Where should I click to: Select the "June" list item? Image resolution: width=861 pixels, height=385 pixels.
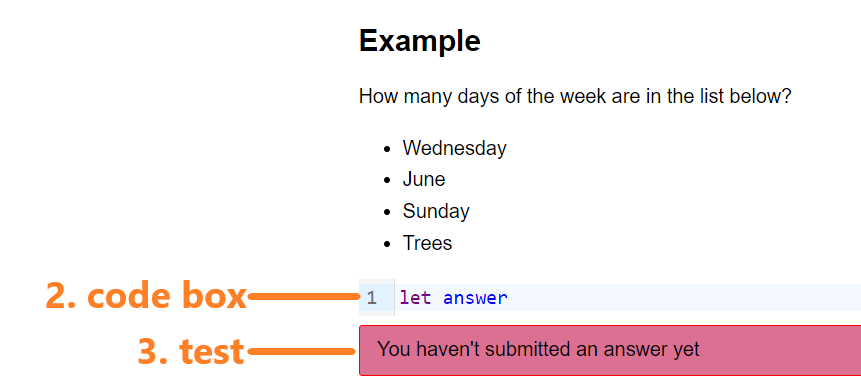tap(423, 180)
